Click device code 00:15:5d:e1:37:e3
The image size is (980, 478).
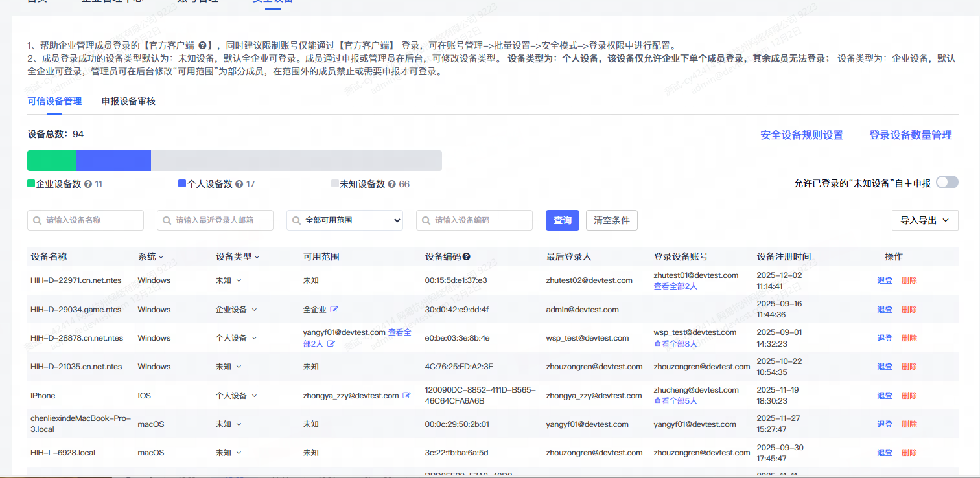(456, 280)
